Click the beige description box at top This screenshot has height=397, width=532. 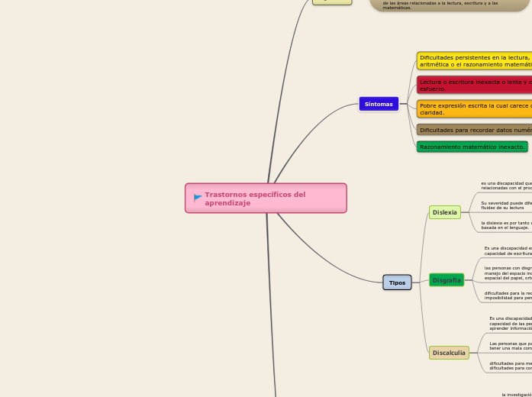[450, 5]
